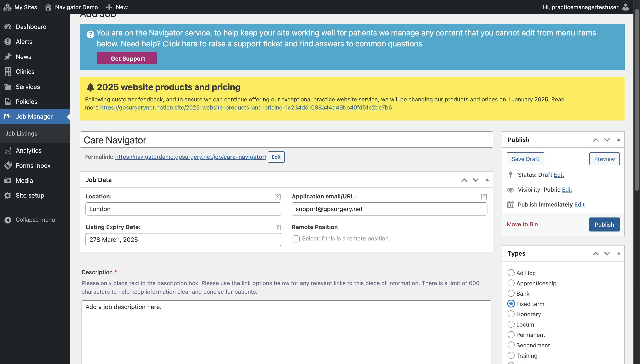Image resolution: width=640 pixels, height=364 pixels.
Task: Select the Bank job type
Action: coord(511,293)
